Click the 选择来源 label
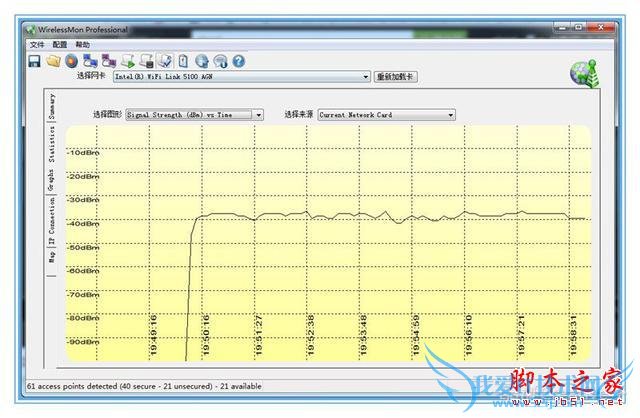Viewport: 640px width, 418px height. coord(299,114)
